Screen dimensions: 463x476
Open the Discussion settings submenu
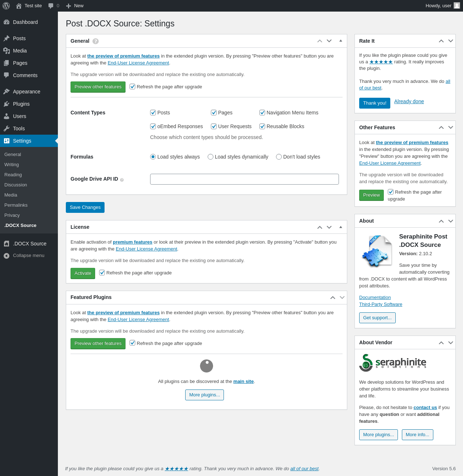coord(29,185)
